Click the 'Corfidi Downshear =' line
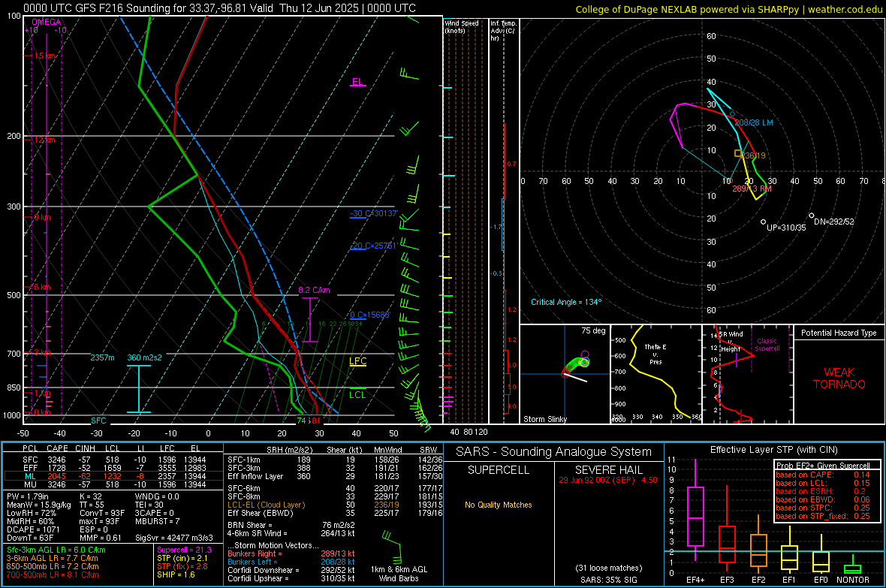Viewport: 886px width, 588px height. [x=291, y=570]
